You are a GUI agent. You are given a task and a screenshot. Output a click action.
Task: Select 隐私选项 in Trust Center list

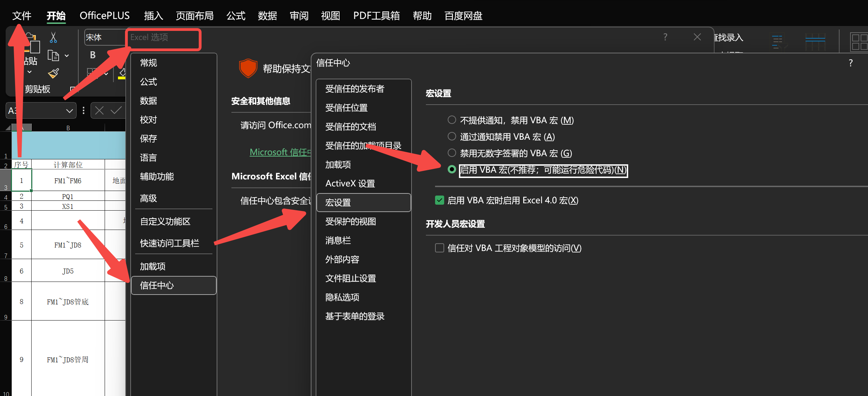[x=363, y=297]
